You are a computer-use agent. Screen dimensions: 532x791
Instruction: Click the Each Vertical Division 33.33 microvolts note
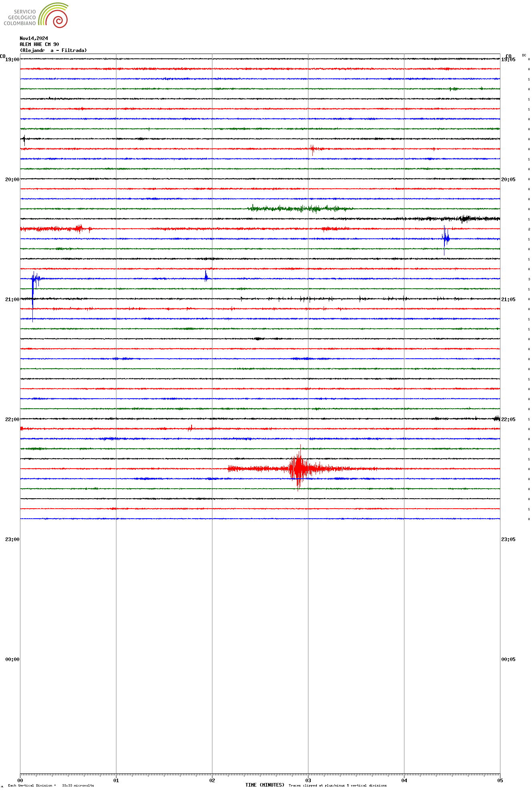(x=51, y=785)
